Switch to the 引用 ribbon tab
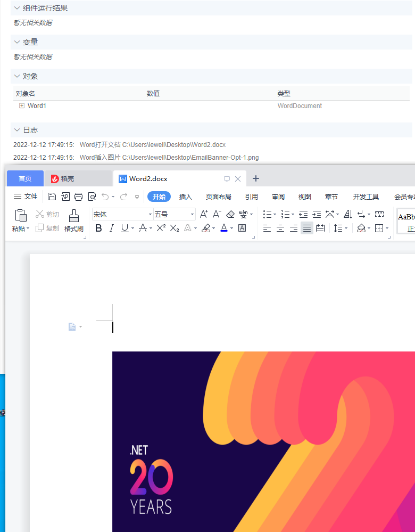The width and height of the screenshot is (415, 532). (252, 197)
